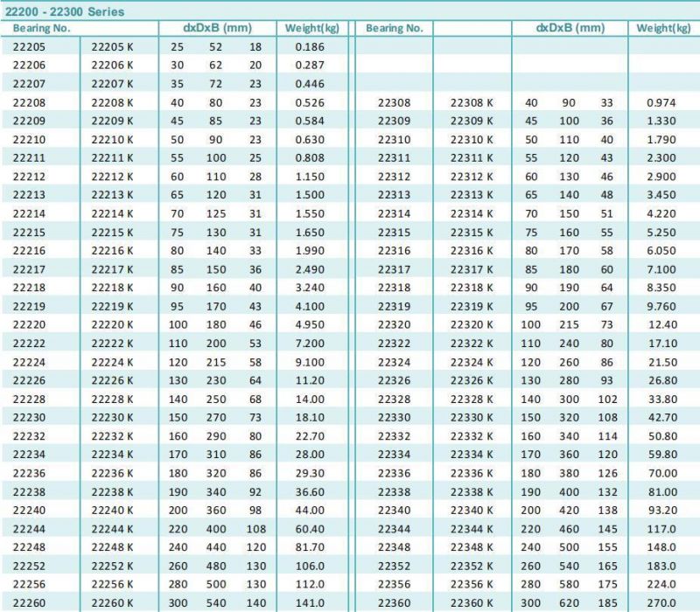Click bearing number 22215 K

[x=112, y=233]
